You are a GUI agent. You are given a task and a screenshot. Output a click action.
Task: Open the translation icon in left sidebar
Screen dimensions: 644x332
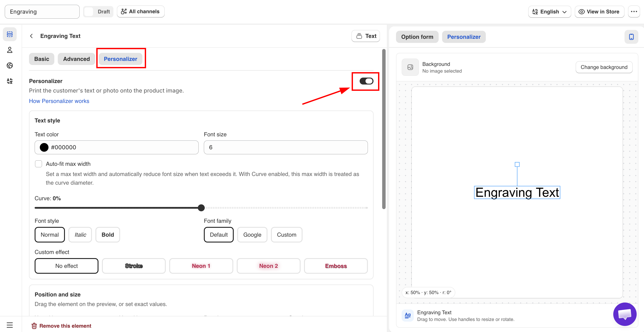[x=10, y=81]
